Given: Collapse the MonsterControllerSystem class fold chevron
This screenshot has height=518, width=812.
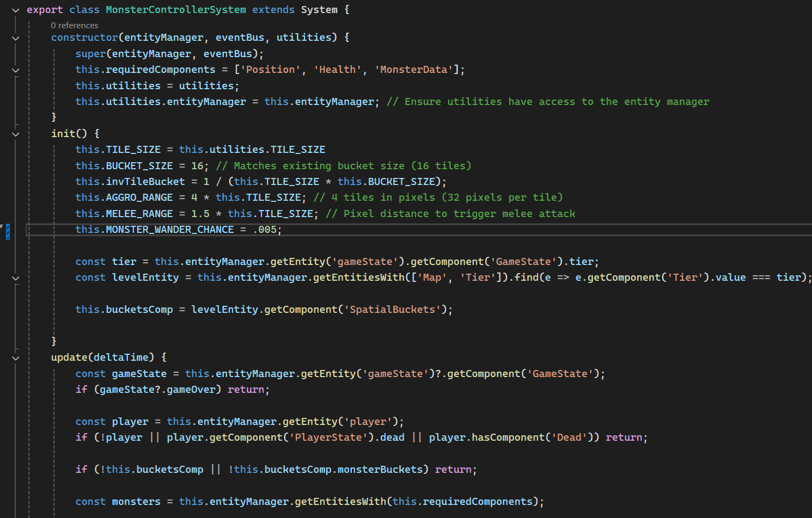Looking at the screenshot, I should click(x=15, y=10).
